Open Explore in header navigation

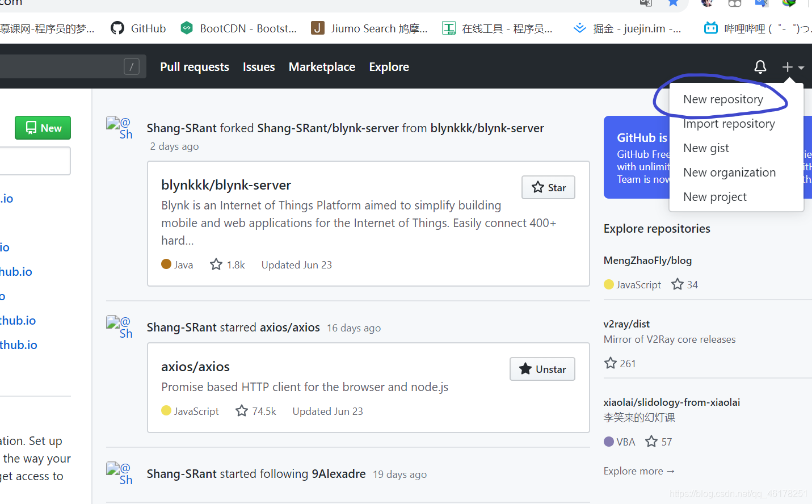pyautogui.click(x=389, y=67)
